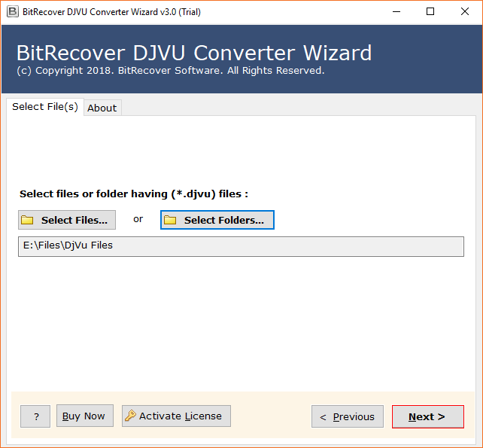Proceed with the Next > button
Viewport: 483px width, 448px height.
tap(428, 416)
